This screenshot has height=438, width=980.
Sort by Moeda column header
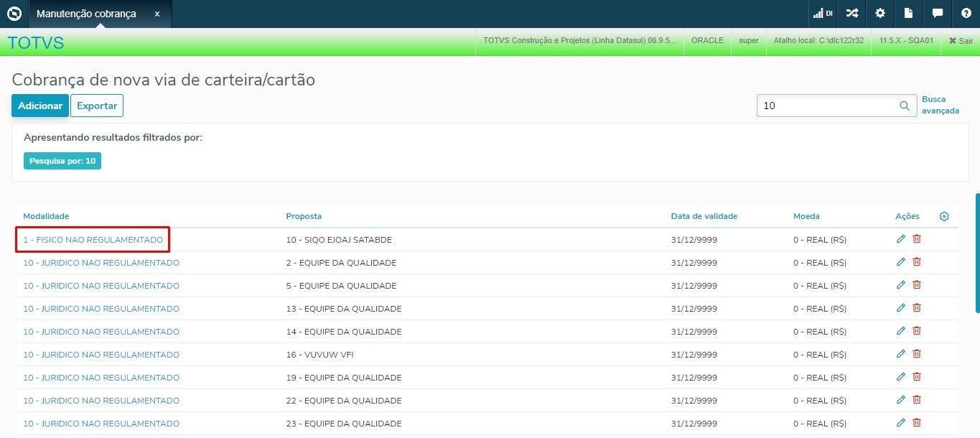[x=806, y=216]
